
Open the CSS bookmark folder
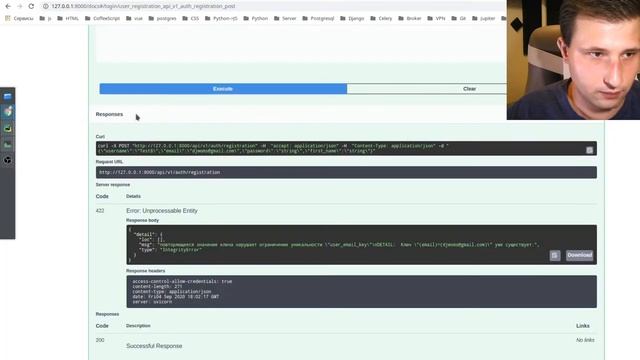(191, 18)
